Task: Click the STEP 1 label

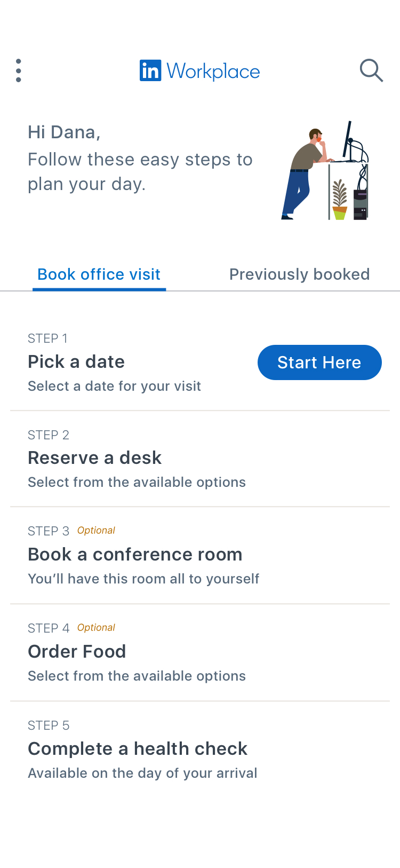Action: 47,338
